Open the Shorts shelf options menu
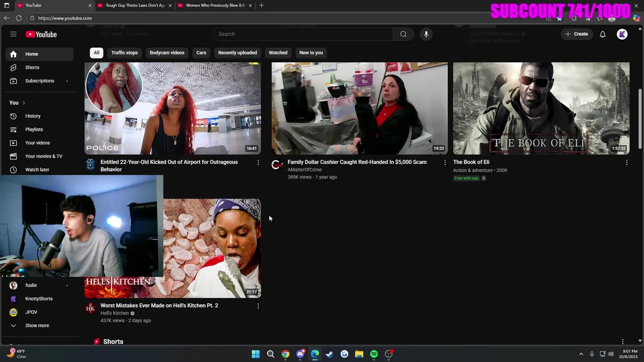The height and width of the screenshot is (362, 644). 622,342
